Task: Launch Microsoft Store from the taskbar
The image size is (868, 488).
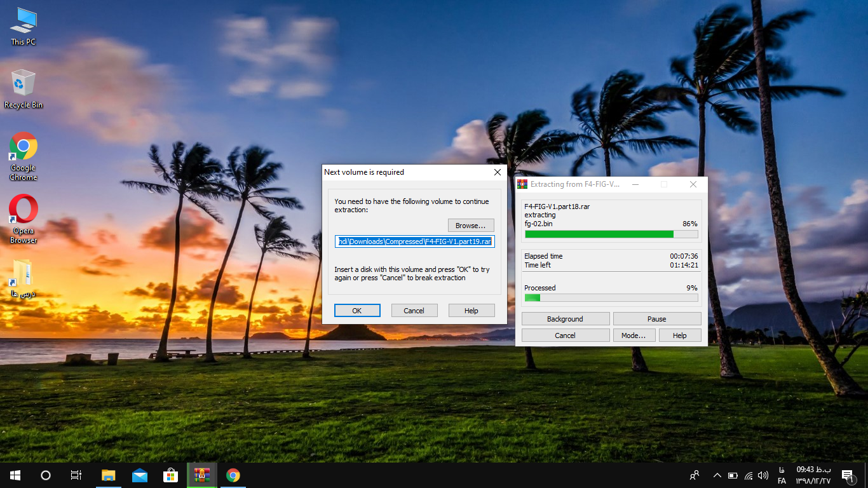Action: (x=171, y=475)
